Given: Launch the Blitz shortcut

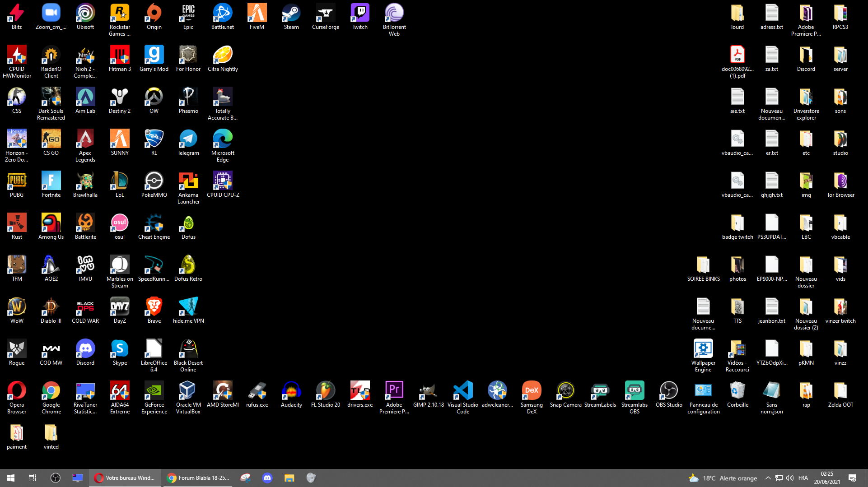Looking at the screenshot, I should tap(17, 17).
